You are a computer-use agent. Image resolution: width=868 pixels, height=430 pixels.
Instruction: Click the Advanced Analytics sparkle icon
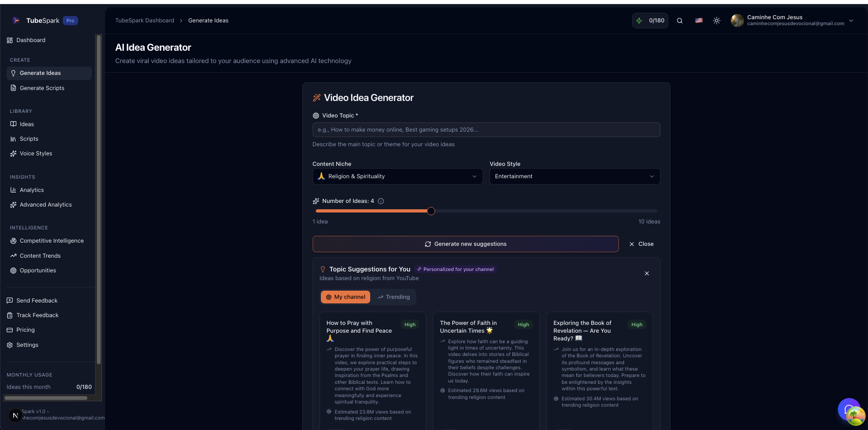pos(13,205)
